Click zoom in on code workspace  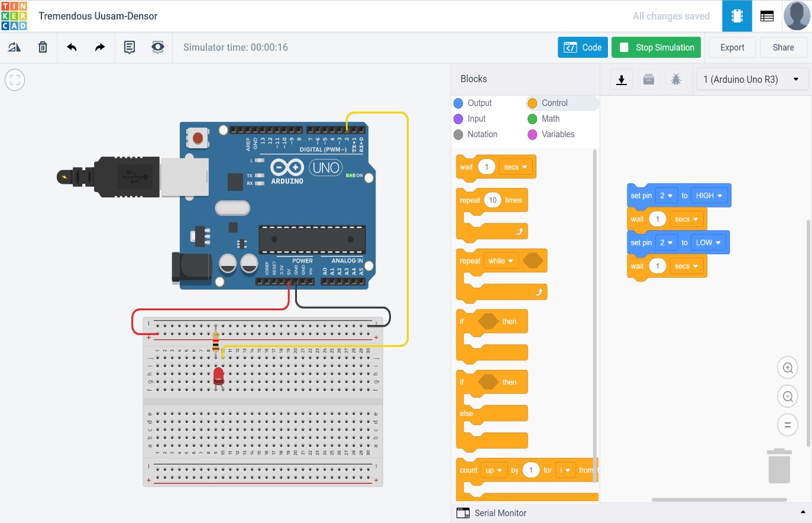788,368
